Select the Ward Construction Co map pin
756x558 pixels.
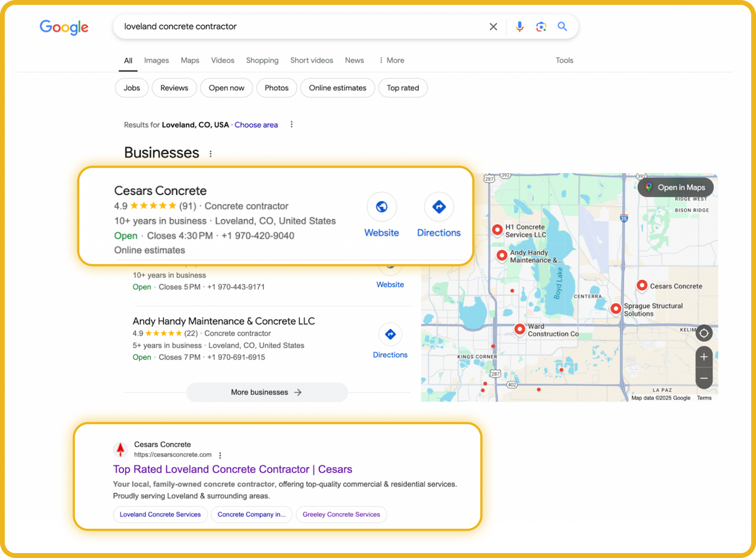click(520, 329)
